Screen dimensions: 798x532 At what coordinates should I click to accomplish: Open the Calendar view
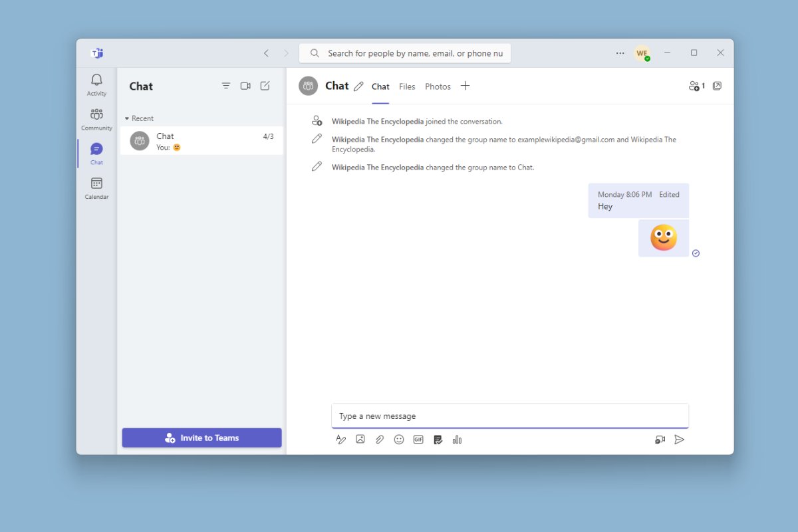(x=96, y=188)
